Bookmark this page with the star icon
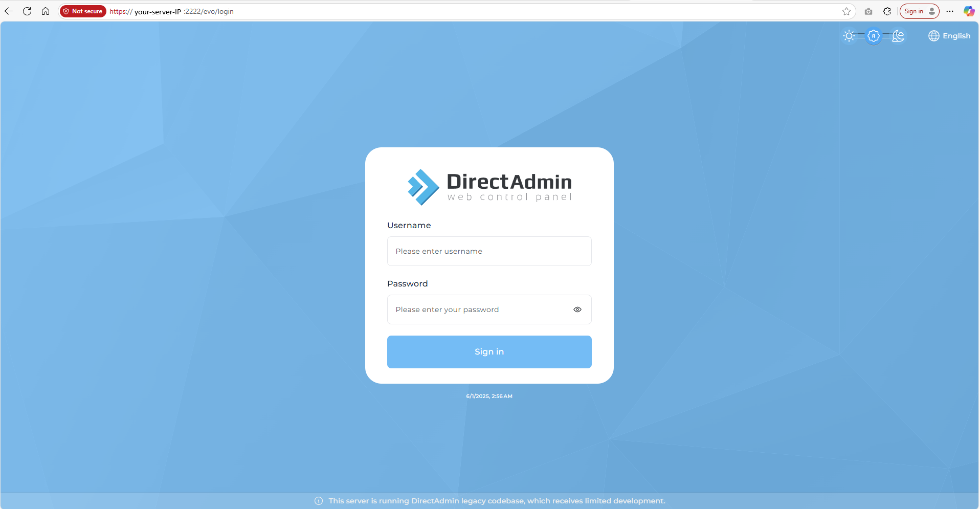Image resolution: width=980 pixels, height=509 pixels. (847, 11)
